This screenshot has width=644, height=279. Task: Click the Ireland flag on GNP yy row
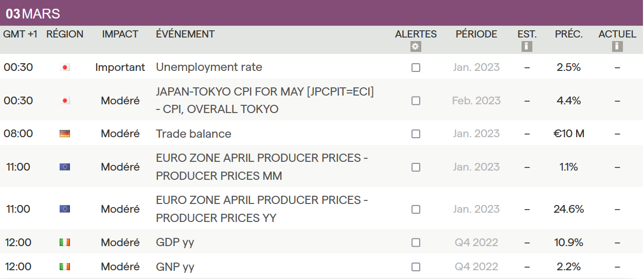tap(65, 267)
